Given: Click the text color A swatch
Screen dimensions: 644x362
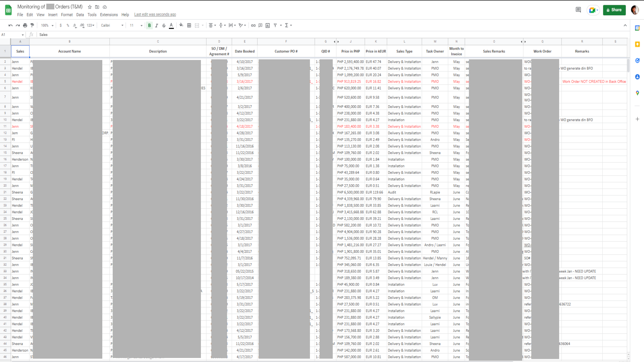Looking at the screenshot, I should point(171,25).
